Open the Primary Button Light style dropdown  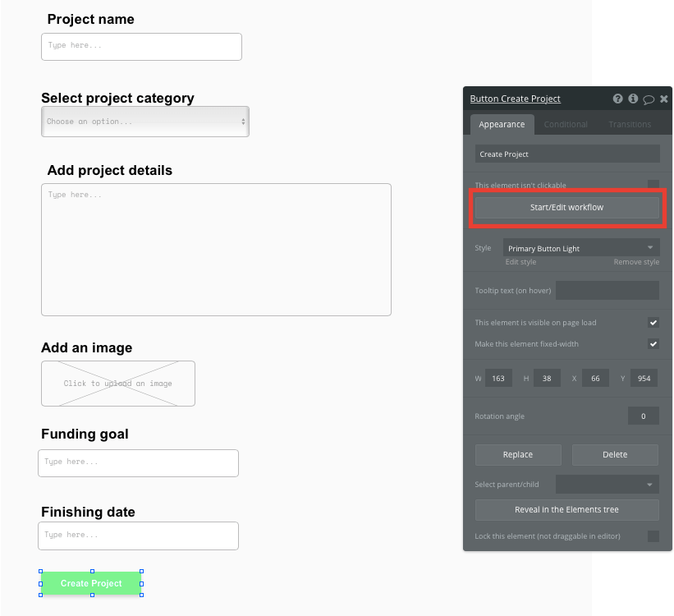pos(580,247)
